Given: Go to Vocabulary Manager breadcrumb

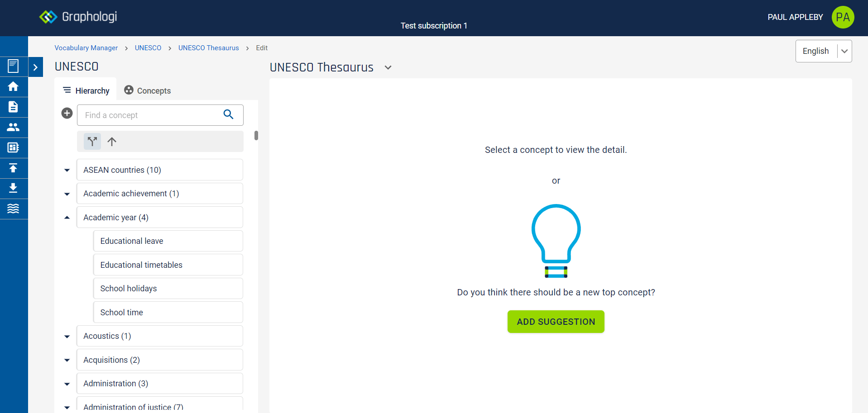Looking at the screenshot, I should click(x=86, y=48).
